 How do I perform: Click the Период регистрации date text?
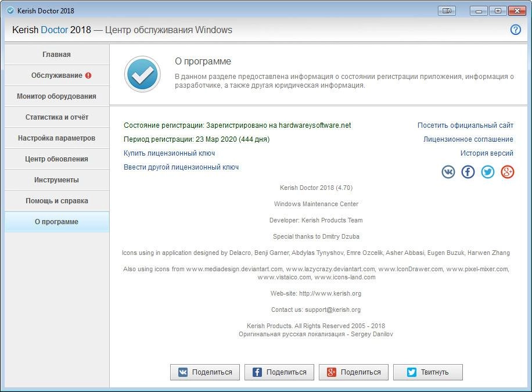point(196,139)
